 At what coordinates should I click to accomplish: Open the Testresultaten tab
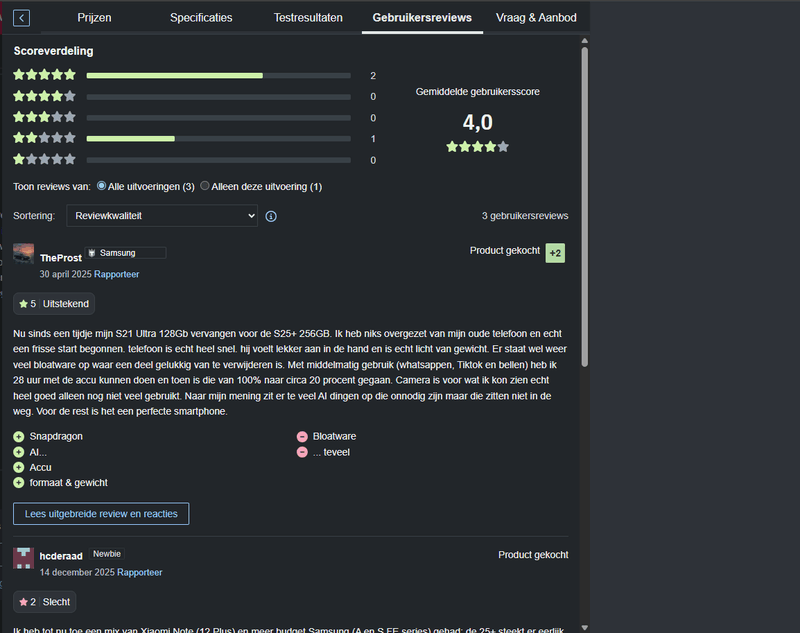tap(308, 18)
